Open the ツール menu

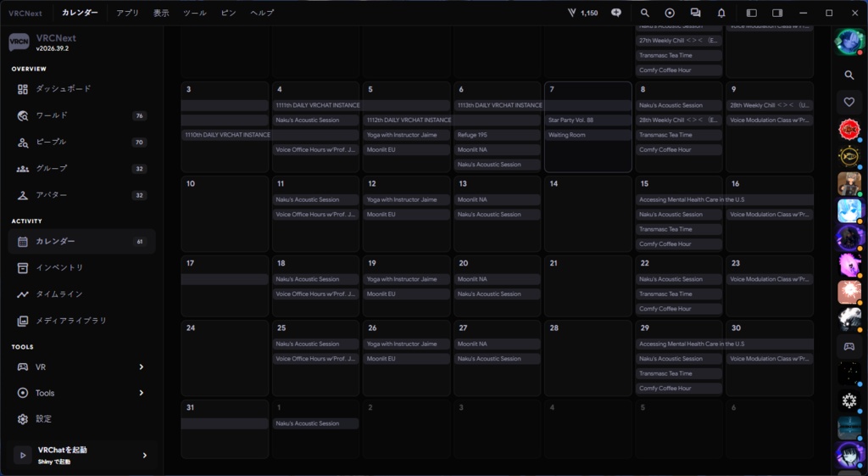[x=195, y=13]
